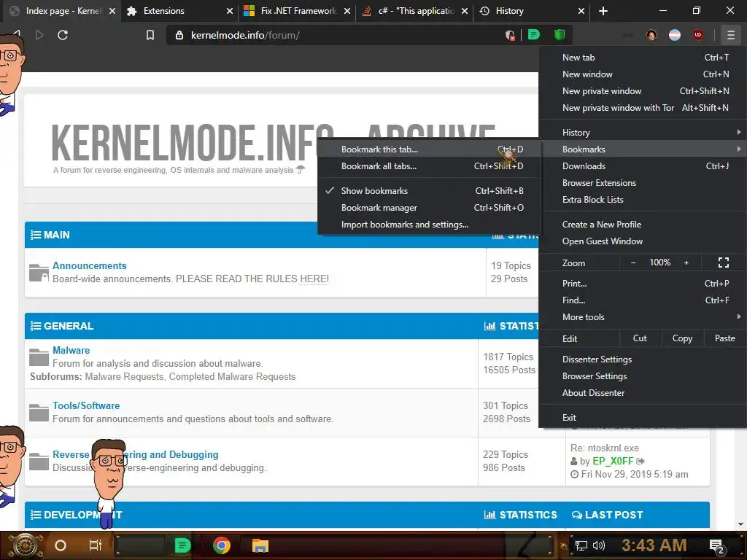Increase zoom with the plus button
Viewport: 747px width, 560px height.
point(686,262)
